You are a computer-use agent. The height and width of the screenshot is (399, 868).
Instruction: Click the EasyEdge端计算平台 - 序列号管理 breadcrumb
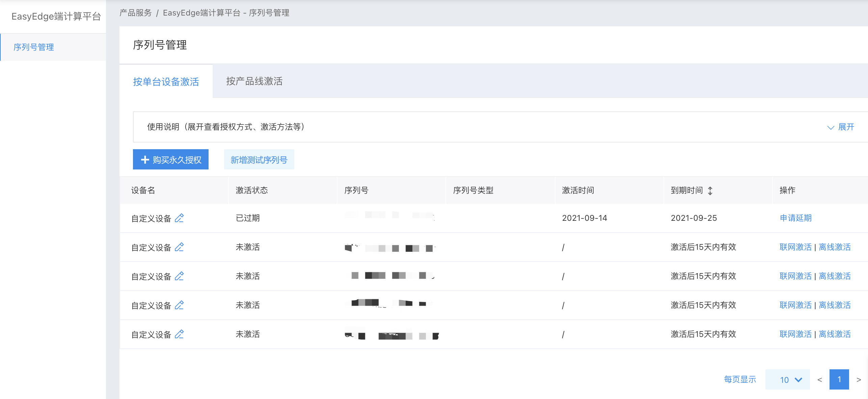(226, 13)
